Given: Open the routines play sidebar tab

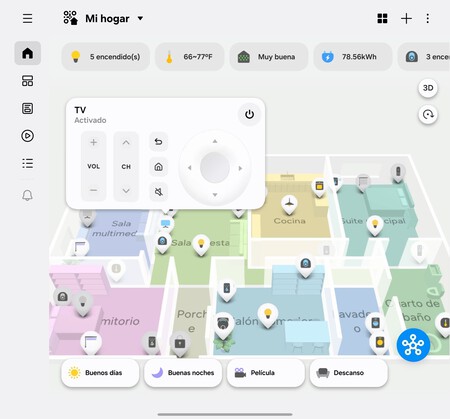Looking at the screenshot, I should 28,136.
